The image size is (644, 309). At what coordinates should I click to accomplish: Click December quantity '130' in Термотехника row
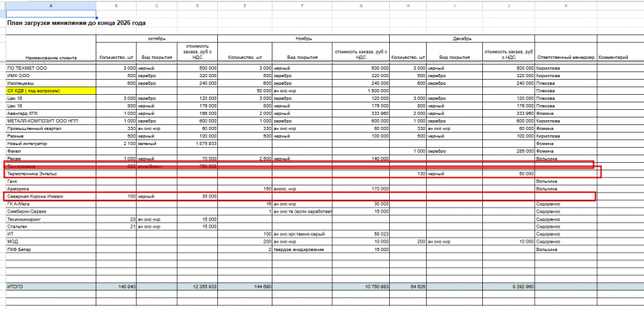click(408, 174)
